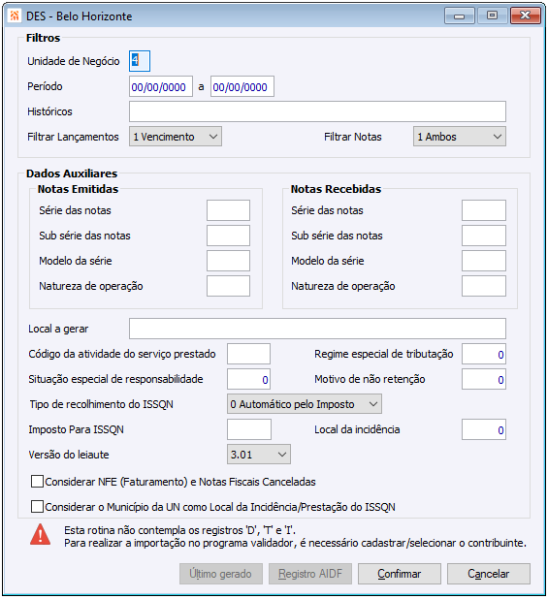Click the Local a gerar field
The height and width of the screenshot is (599, 548).
(x=317, y=329)
